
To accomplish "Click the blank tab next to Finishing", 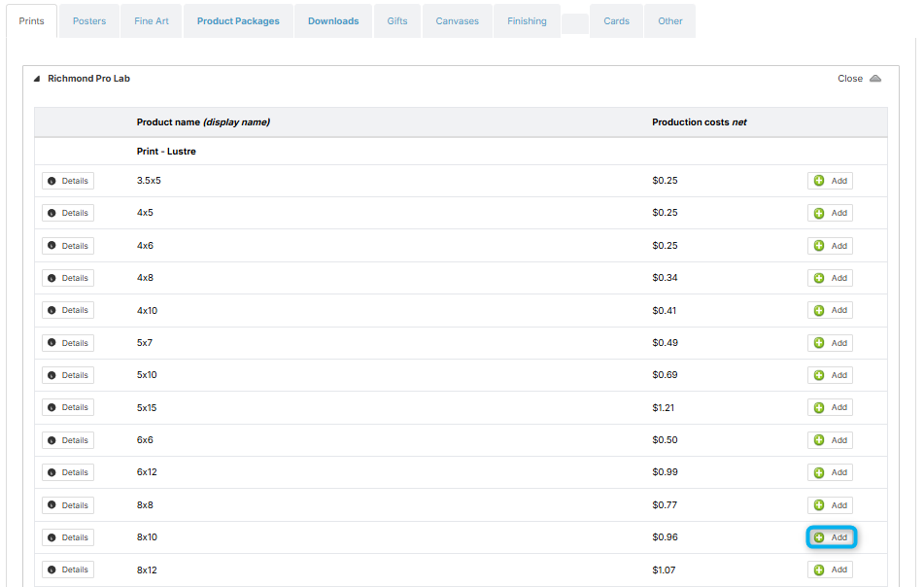I will coord(575,23).
